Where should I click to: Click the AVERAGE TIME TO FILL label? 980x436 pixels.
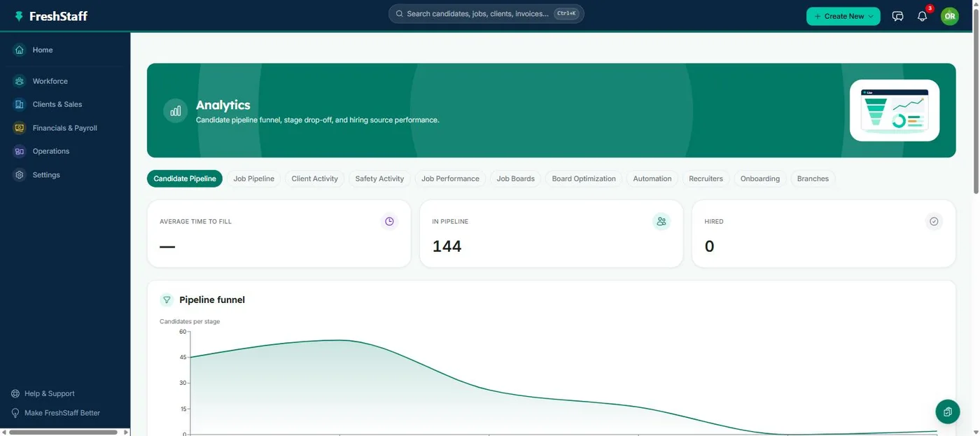[x=195, y=221]
